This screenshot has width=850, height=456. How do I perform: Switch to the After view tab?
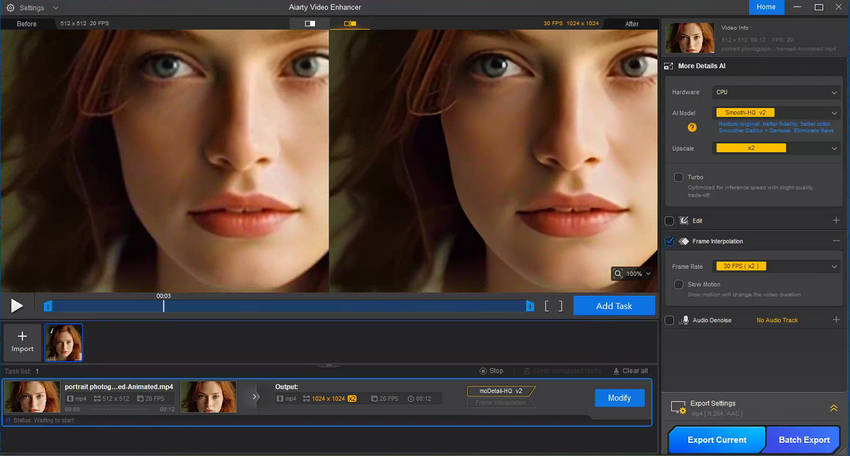[x=632, y=24]
